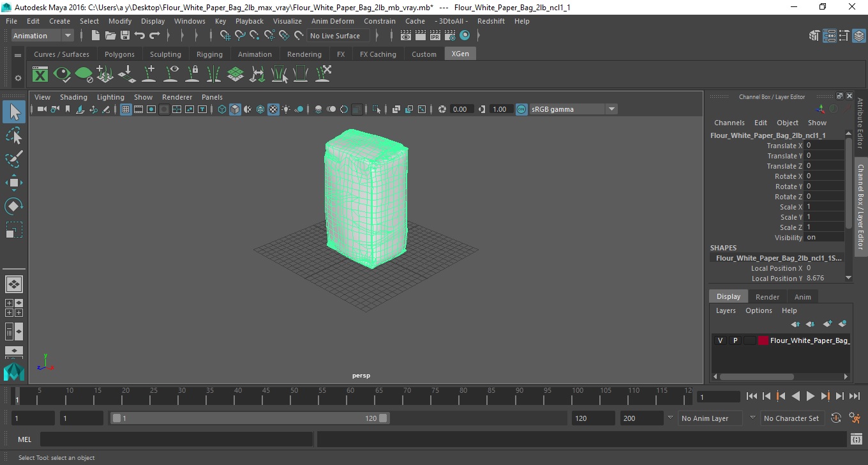868x465 pixels.
Task: Click the Snap to grids magnet icon
Action: coord(226,36)
